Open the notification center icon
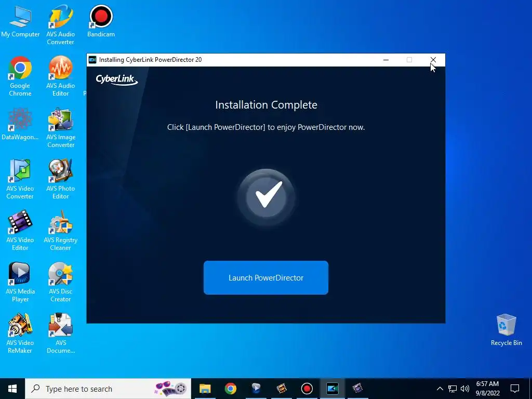532x399 pixels. pos(515,389)
